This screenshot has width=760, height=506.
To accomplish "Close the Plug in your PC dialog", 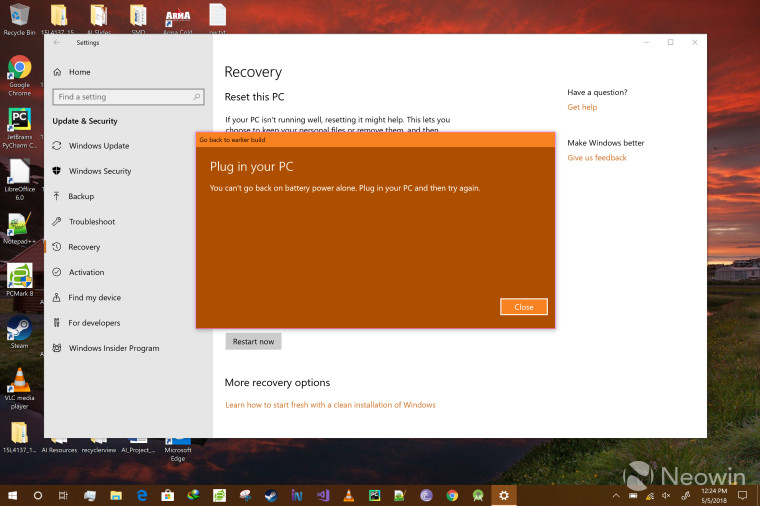I will 523,307.
